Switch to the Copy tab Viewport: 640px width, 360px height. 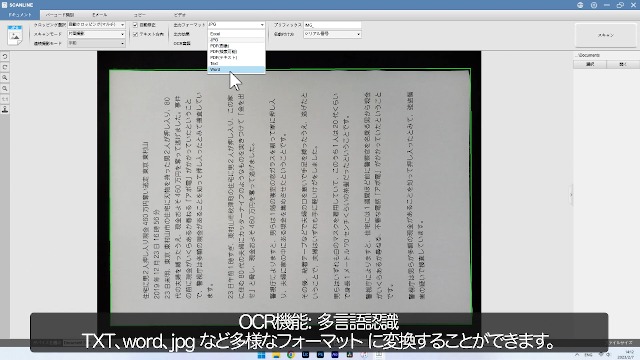(140, 15)
